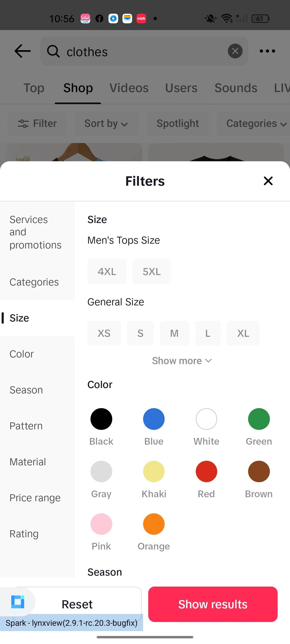Screen dimensions: 290x644
Task: Select the Blue color swatch
Action: coord(154,419)
